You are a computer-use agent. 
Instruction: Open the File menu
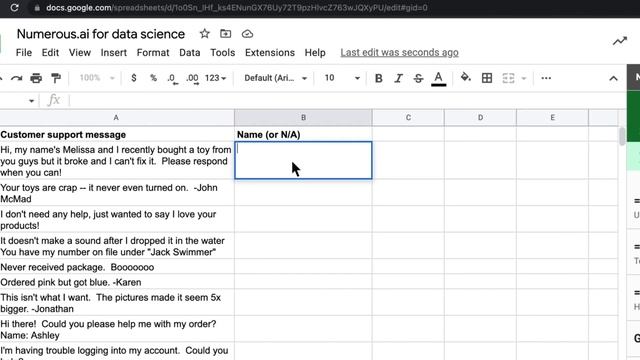(x=24, y=53)
